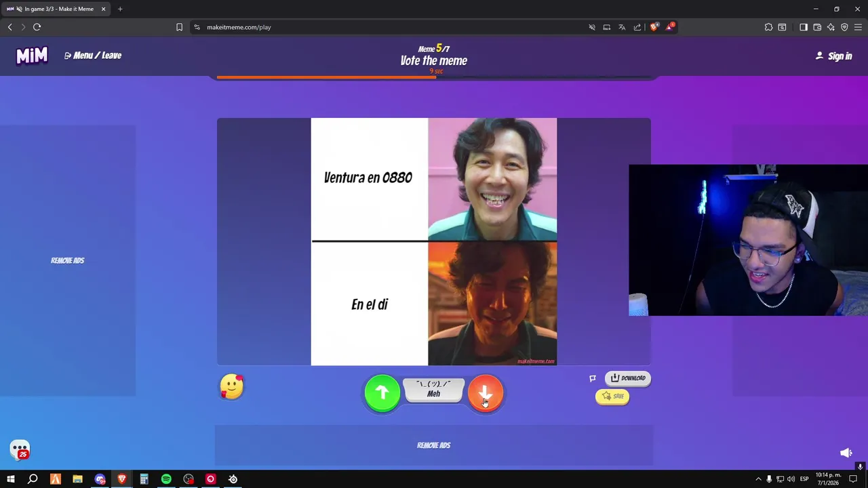Close the Make it Meme browser tab

[x=103, y=9]
